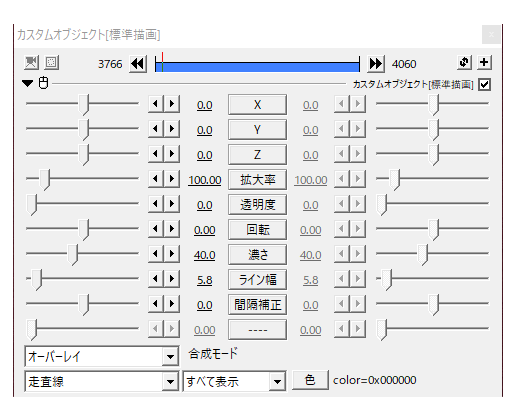Click the left 拡大率 slider handle
511x399 pixels.
44,180
